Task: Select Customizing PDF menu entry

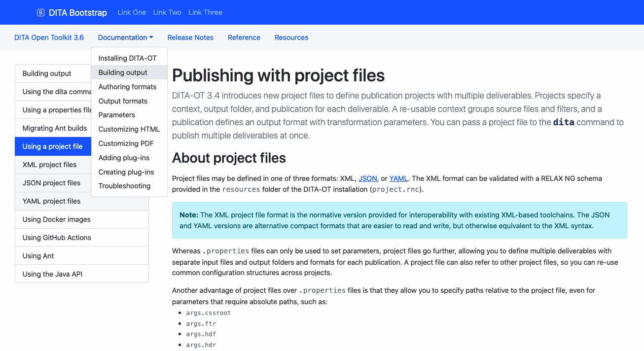Action: [x=126, y=143]
